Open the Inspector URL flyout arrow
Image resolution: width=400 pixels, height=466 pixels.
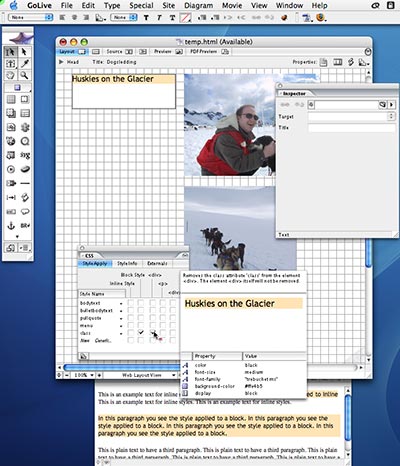(x=391, y=105)
